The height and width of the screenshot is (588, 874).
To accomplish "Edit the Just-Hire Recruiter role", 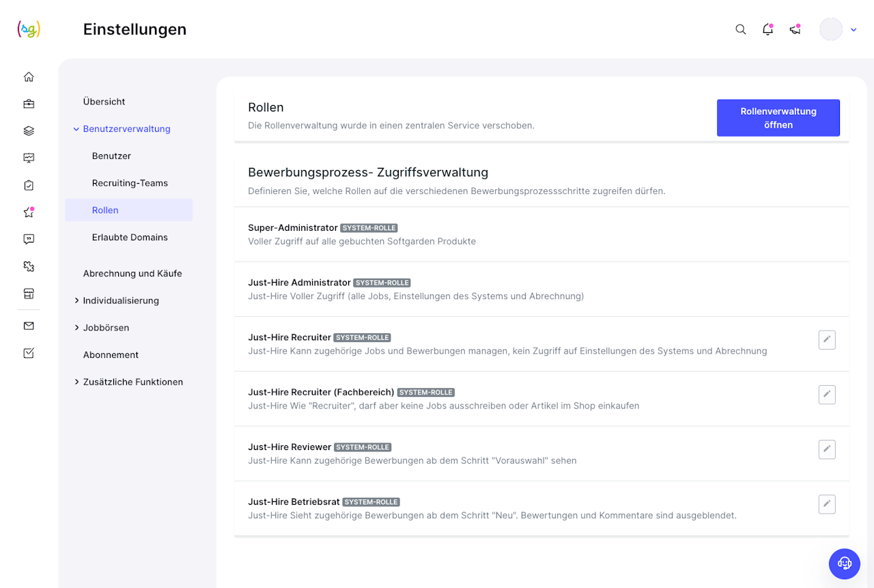I will tap(826, 339).
